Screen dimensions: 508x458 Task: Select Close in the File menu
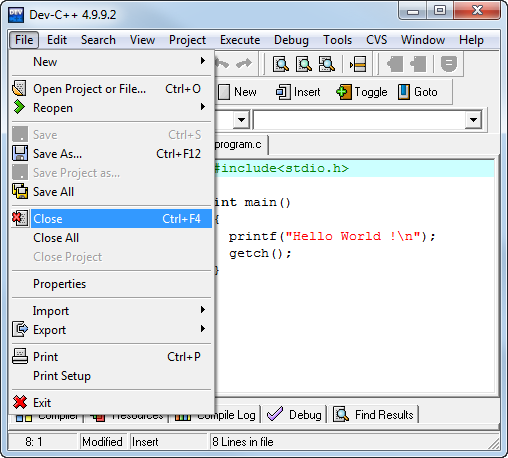pos(112,219)
